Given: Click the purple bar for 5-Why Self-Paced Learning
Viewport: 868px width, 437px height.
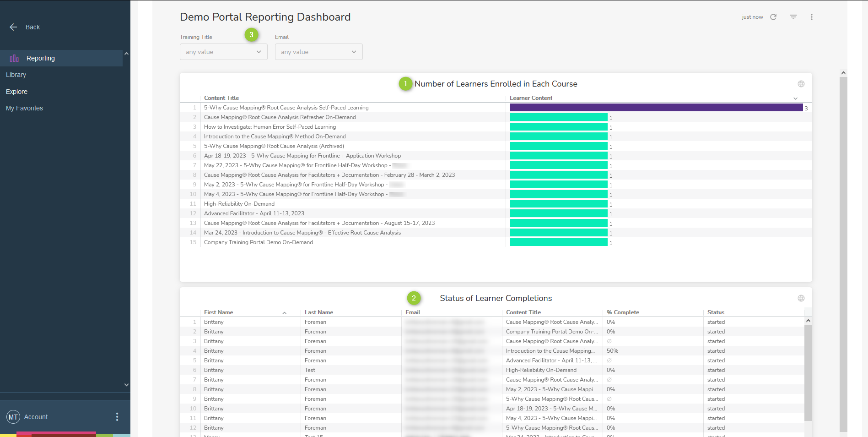Looking at the screenshot, I should (656, 108).
